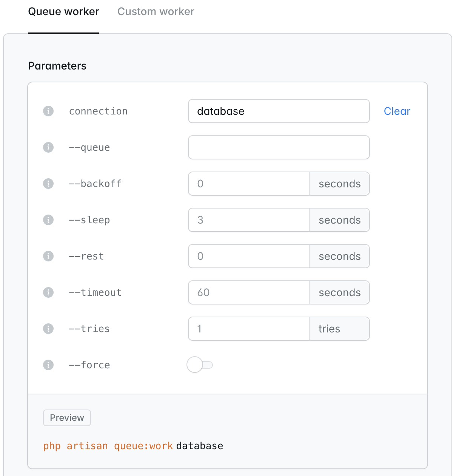Focus the --tries number input
This screenshot has height=476, width=456.
coord(249,329)
